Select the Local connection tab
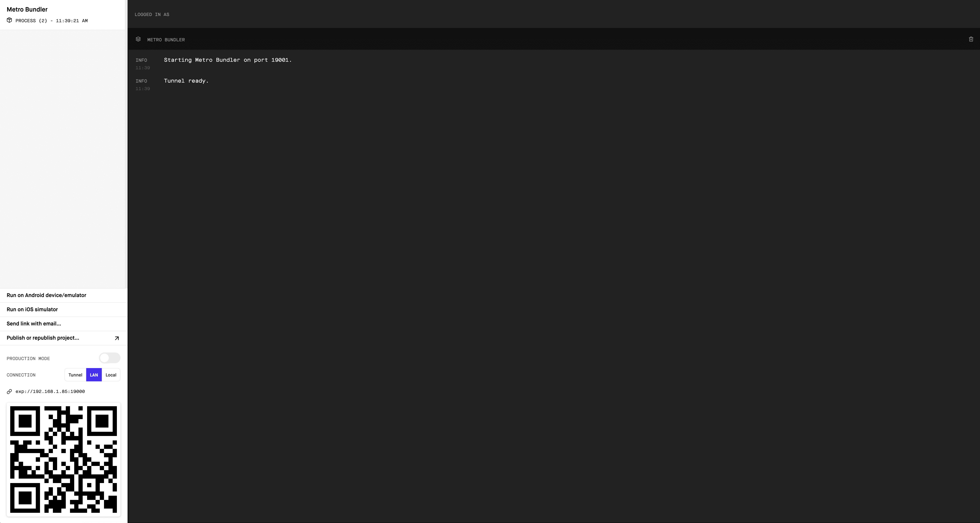Viewport: 980px width, 523px height. (x=111, y=375)
